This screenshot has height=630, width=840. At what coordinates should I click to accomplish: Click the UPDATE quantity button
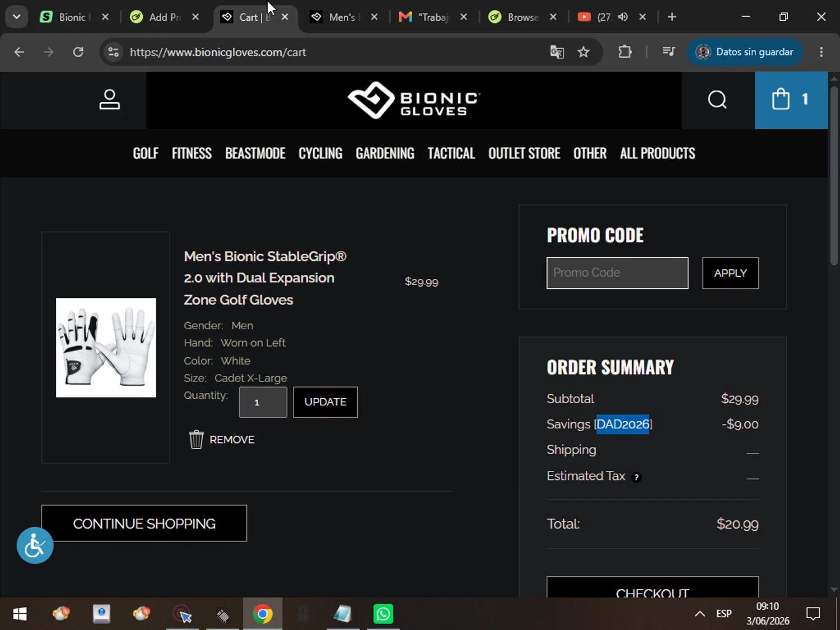(325, 402)
